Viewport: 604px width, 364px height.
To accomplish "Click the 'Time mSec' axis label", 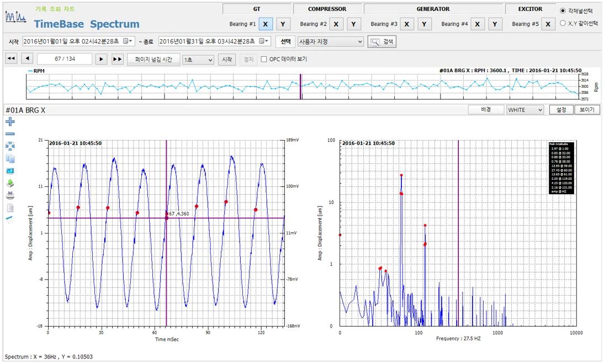I will click(167, 339).
